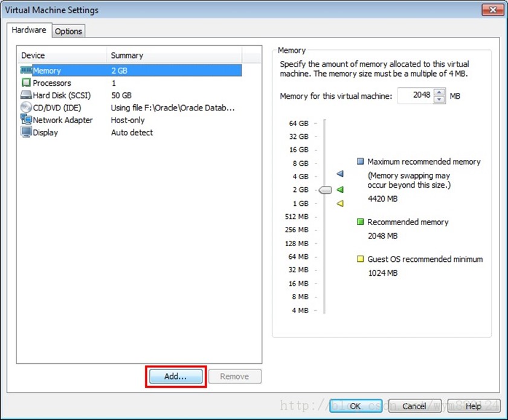Click the 128 MB scale label

[297, 243]
